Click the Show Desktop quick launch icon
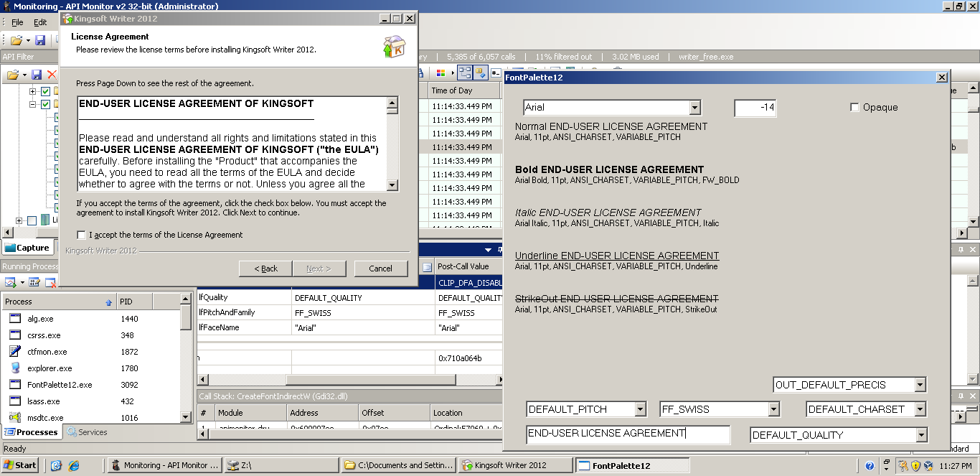 click(57, 465)
